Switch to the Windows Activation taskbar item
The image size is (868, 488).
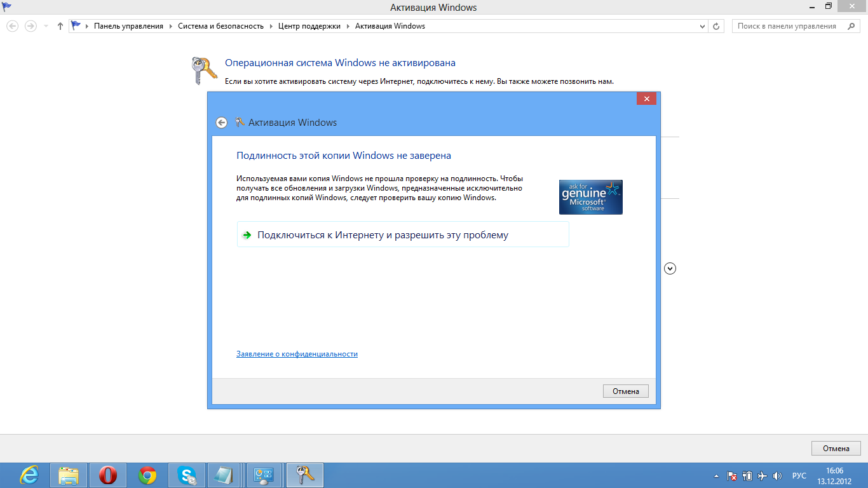click(x=305, y=475)
